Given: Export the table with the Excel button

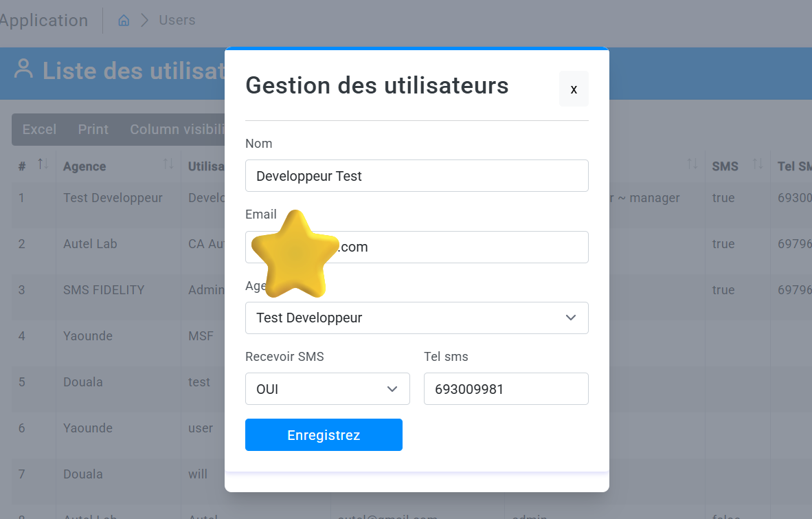Looking at the screenshot, I should click(x=39, y=129).
